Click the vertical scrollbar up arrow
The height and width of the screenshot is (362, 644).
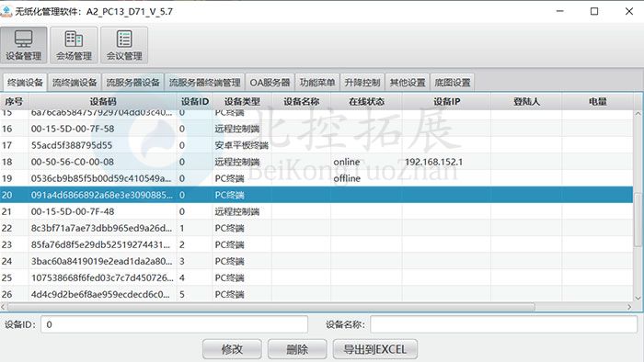(638, 114)
